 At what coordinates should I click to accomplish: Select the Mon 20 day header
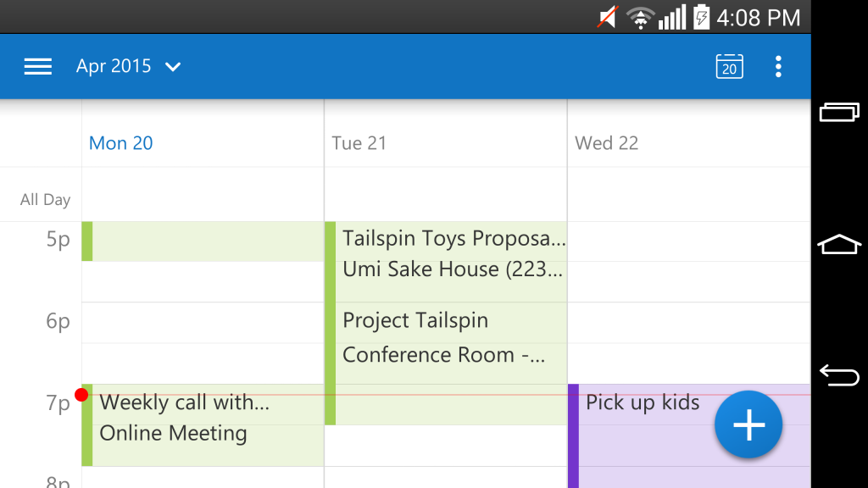point(121,143)
